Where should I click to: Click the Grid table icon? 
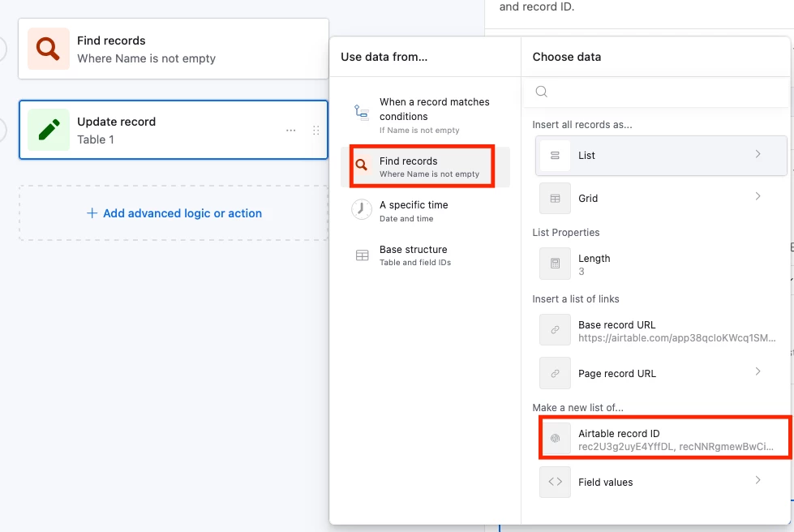pyautogui.click(x=555, y=199)
